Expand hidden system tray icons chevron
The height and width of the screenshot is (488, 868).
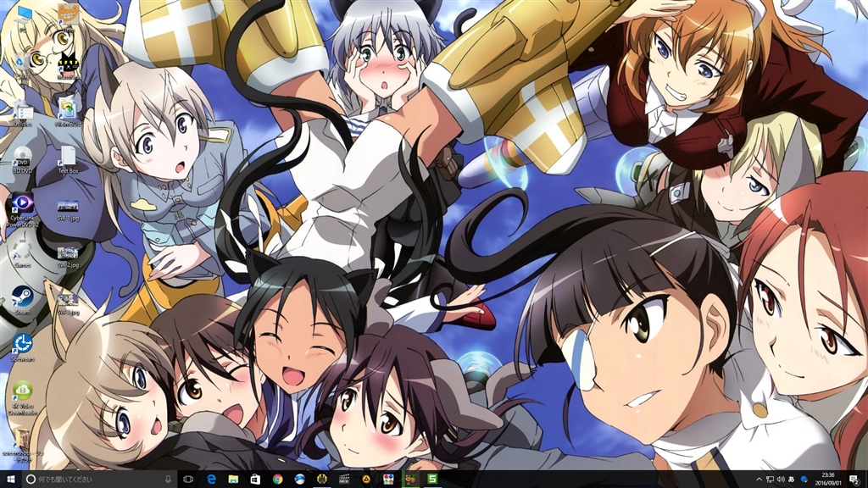(759, 480)
